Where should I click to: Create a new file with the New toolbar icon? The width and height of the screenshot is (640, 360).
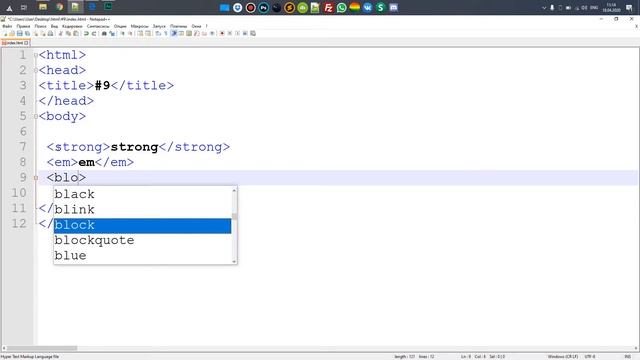5,33
